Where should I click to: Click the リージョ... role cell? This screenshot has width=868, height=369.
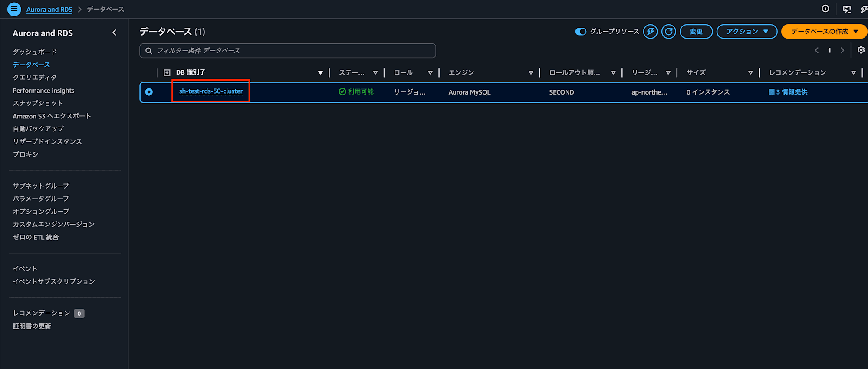tap(410, 92)
